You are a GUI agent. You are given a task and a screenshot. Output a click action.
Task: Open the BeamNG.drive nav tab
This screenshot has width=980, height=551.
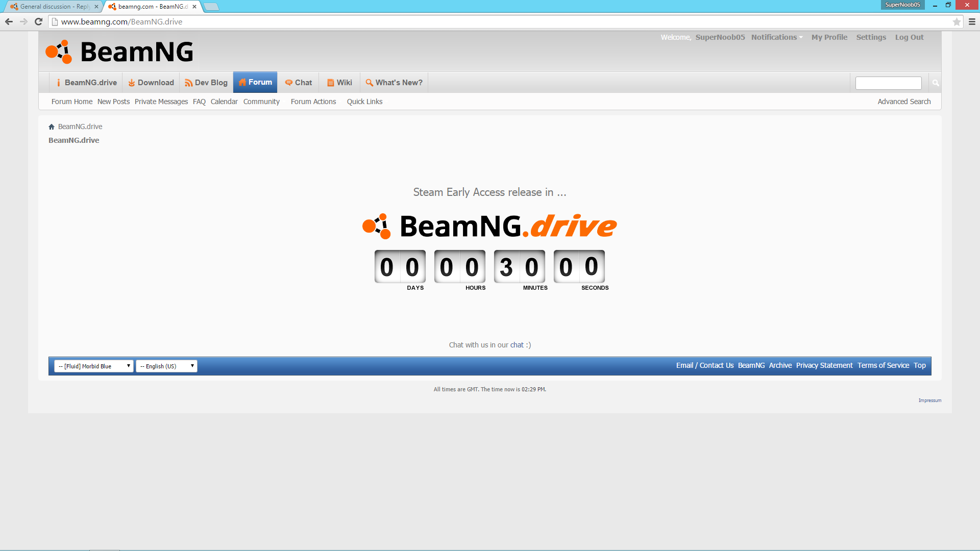tap(86, 83)
